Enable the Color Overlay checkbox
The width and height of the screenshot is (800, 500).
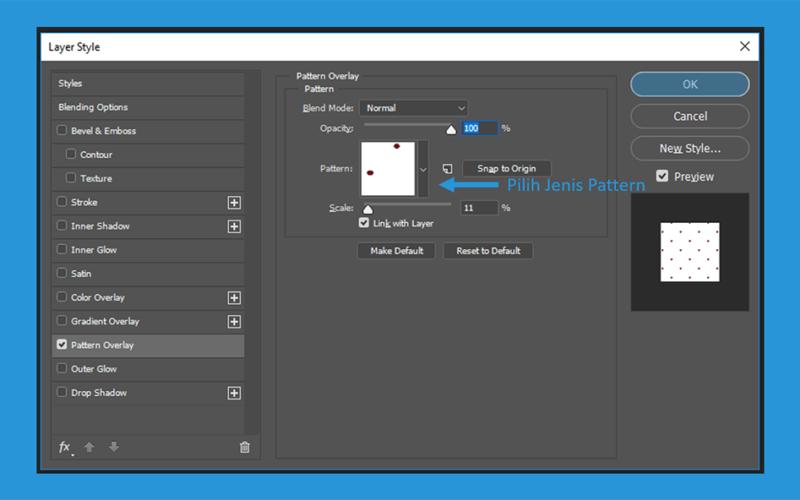(x=62, y=296)
